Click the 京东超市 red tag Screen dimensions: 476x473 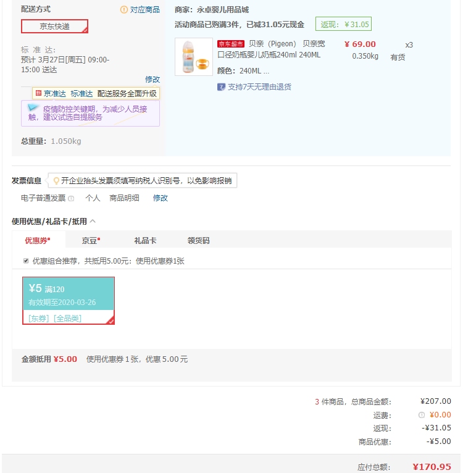click(x=231, y=44)
